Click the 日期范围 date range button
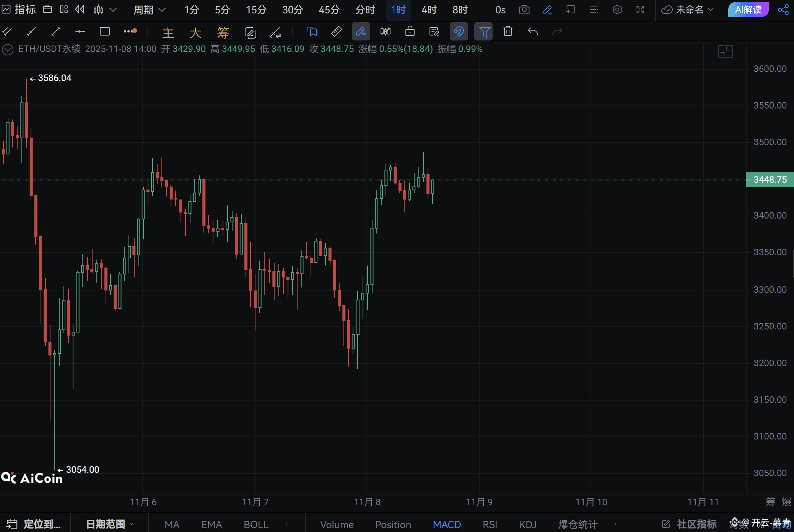Screen dimensions: 794x532 [106, 524]
